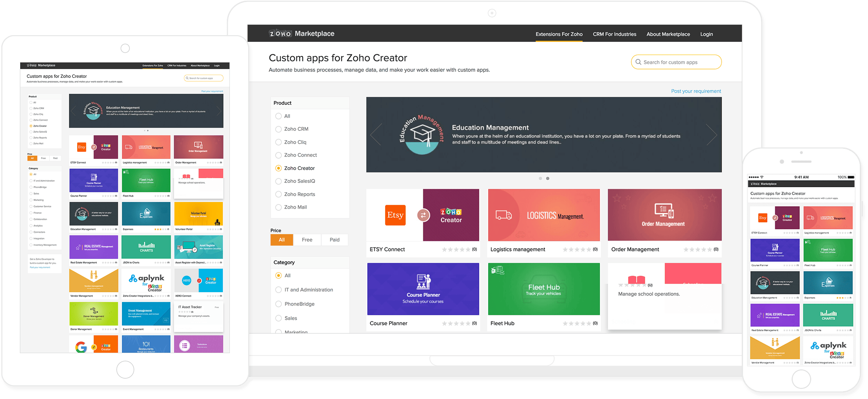Image resolution: width=868 pixels, height=399 pixels.
Task: Click the sync icon between Etsy and Zoho Creator
Action: click(x=423, y=215)
